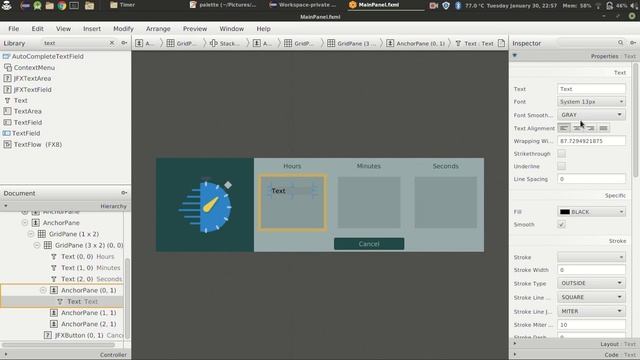The image size is (640, 360).
Task: Set text alignment to right
Action: tap(590, 128)
